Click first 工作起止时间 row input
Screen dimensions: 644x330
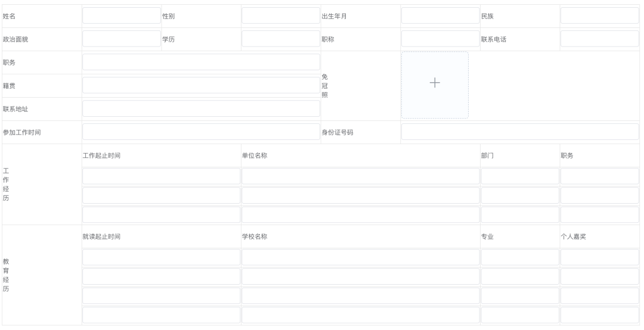(x=161, y=176)
